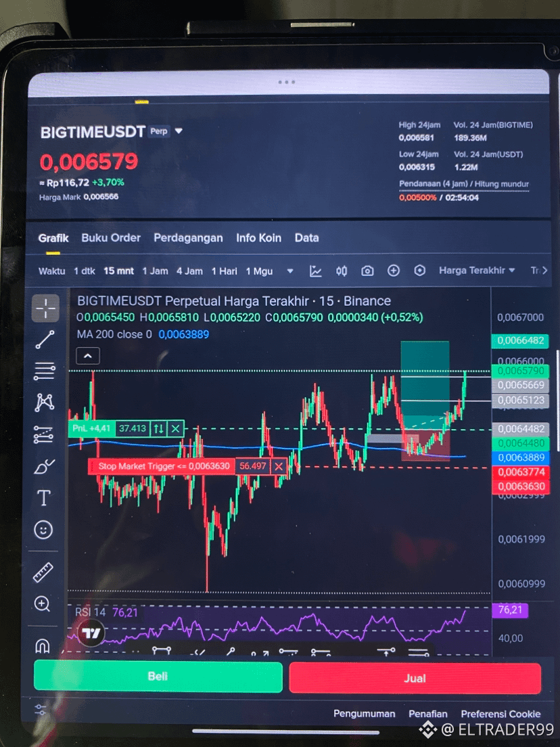Viewport: 560px width, 747px height.
Task: Select the 15 mnt interval
Action: pos(118,271)
